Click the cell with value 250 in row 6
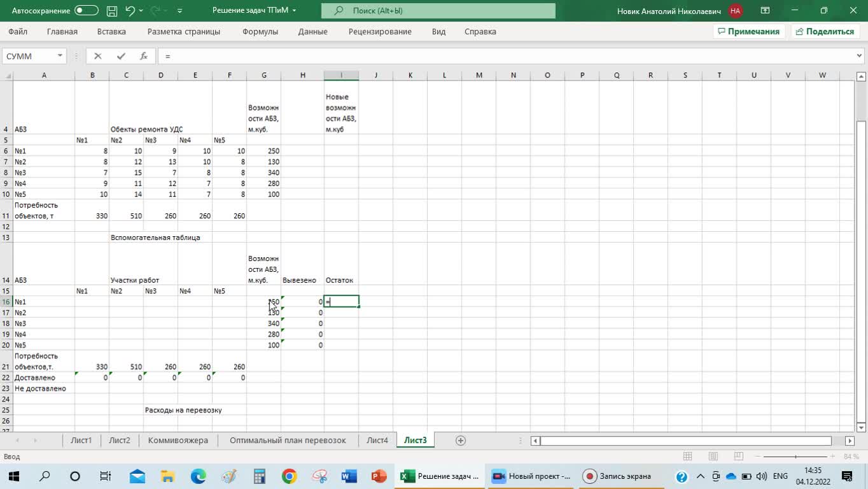Viewport: 868px width, 489px height. tap(264, 151)
